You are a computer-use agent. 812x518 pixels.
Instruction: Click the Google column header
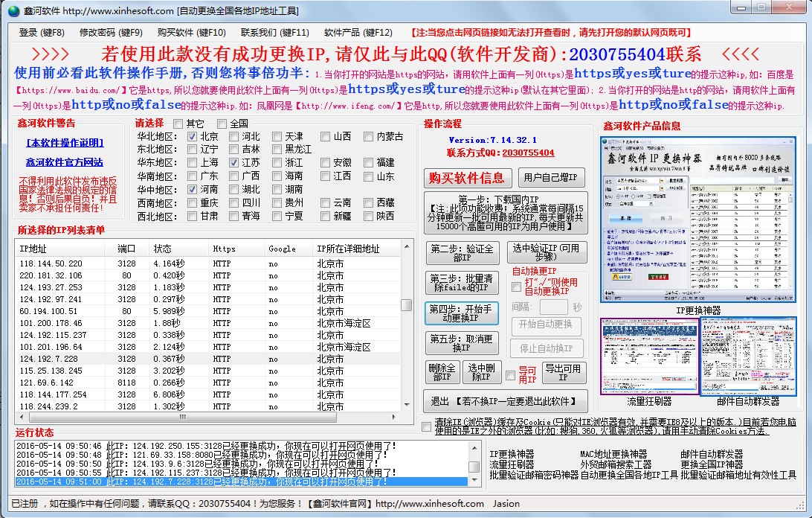(x=289, y=249)
